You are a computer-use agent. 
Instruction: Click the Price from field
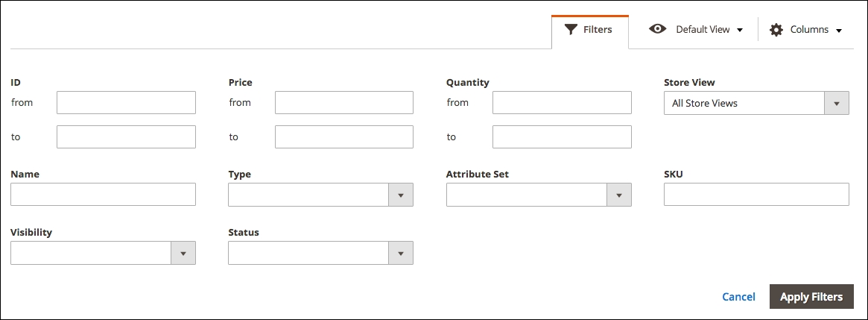pyautogui.click(x=343, y=103)
